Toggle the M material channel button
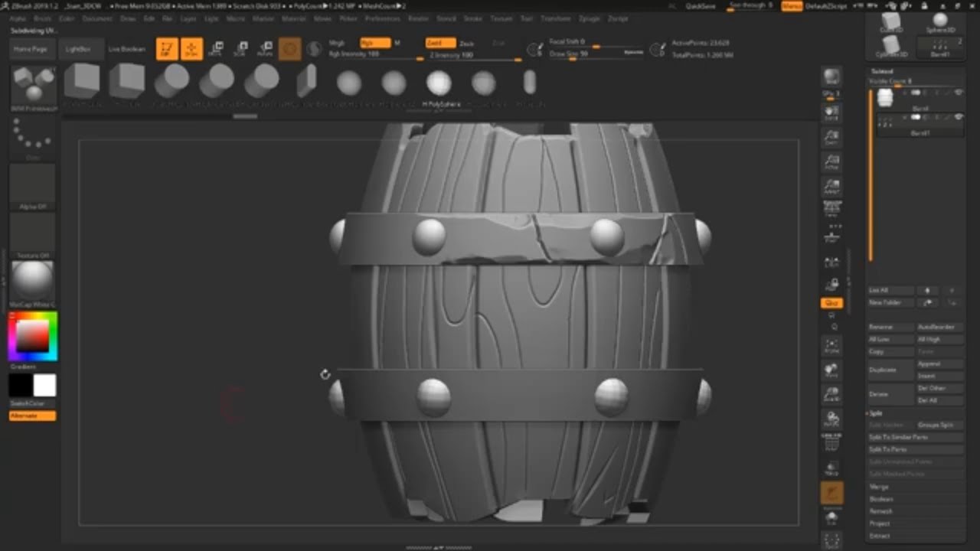This screenshot has height=551, width=980. (397, 43)
